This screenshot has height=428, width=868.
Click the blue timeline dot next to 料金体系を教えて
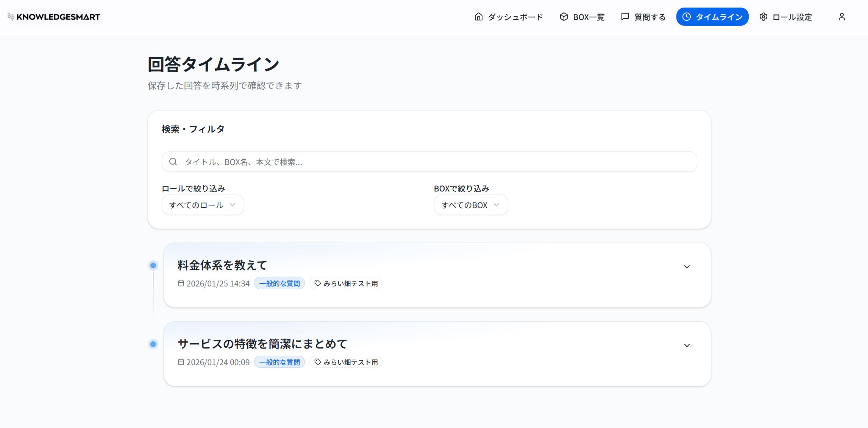(153, 265)
